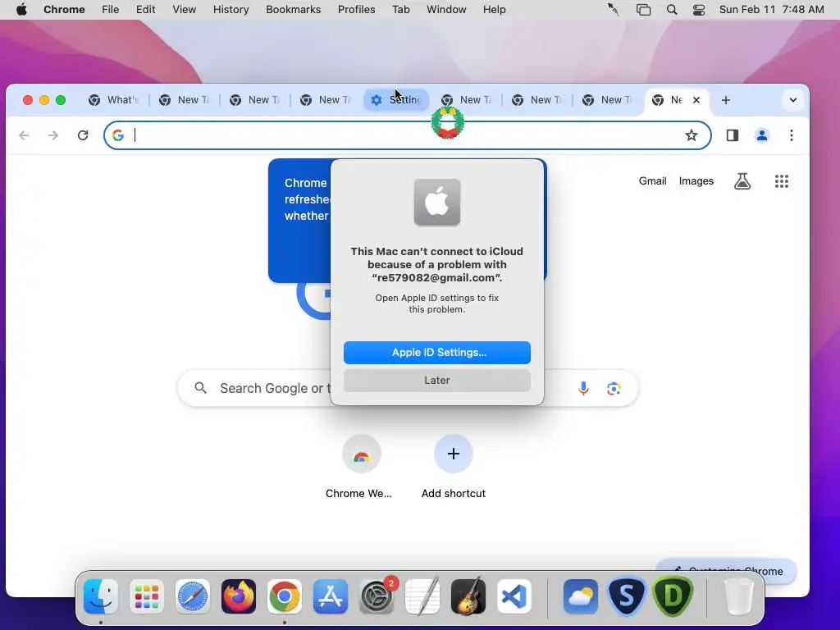Image resolution: width=840 pixels, height=630 pixels.
Task: Open the History menu
Action: coord(231,10)
